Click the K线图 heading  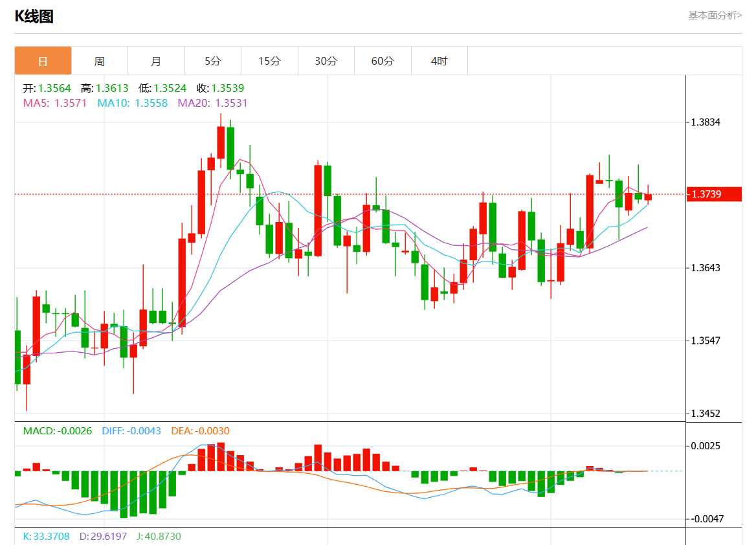point(34,16)
